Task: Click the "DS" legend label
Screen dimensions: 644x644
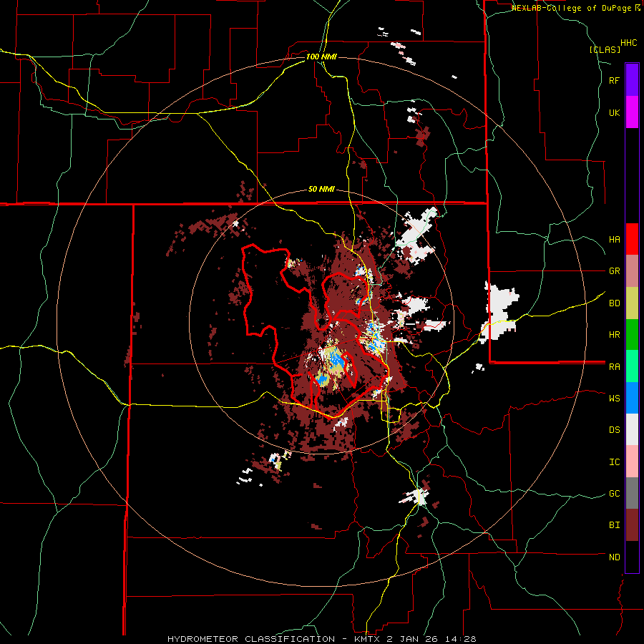Action: [614, 430]
